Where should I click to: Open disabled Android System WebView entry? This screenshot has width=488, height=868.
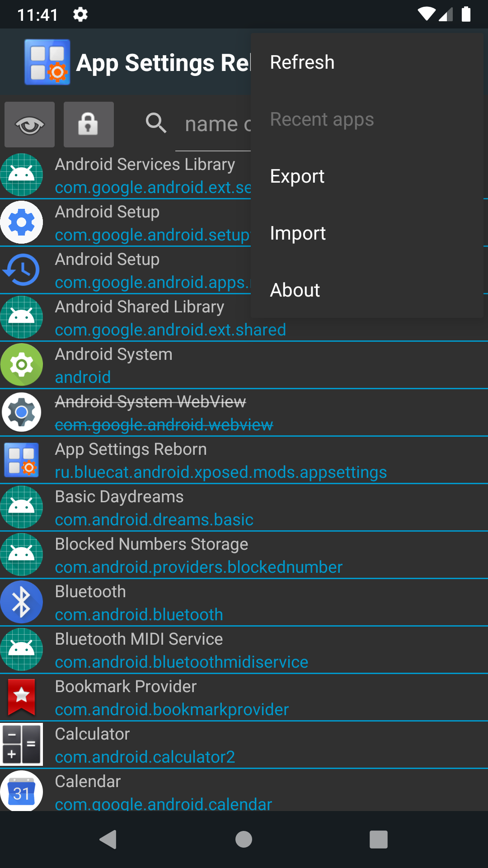point(244,413)
